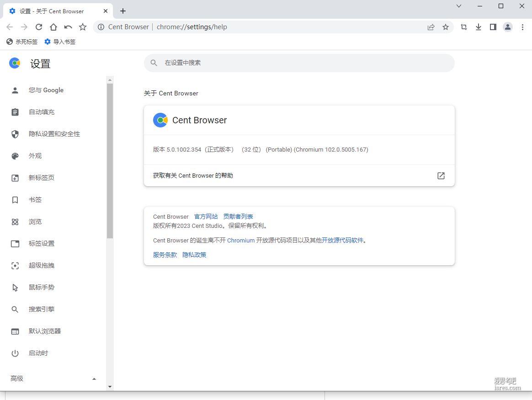Open 获取有关 Cent Browser 的帮助 link row
This screenshot has width=532, height=400.
click(x=299, y=176)
